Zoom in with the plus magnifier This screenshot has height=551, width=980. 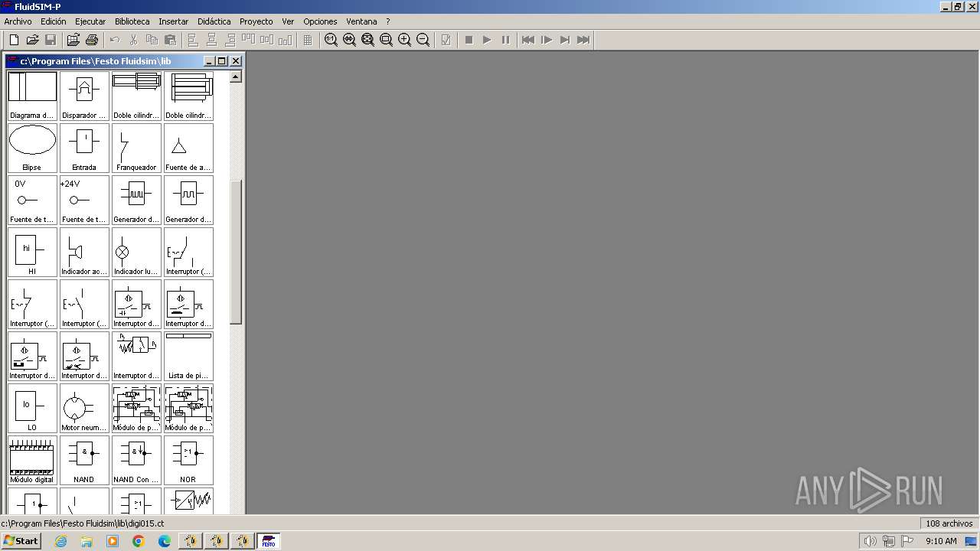click(404, 40)
